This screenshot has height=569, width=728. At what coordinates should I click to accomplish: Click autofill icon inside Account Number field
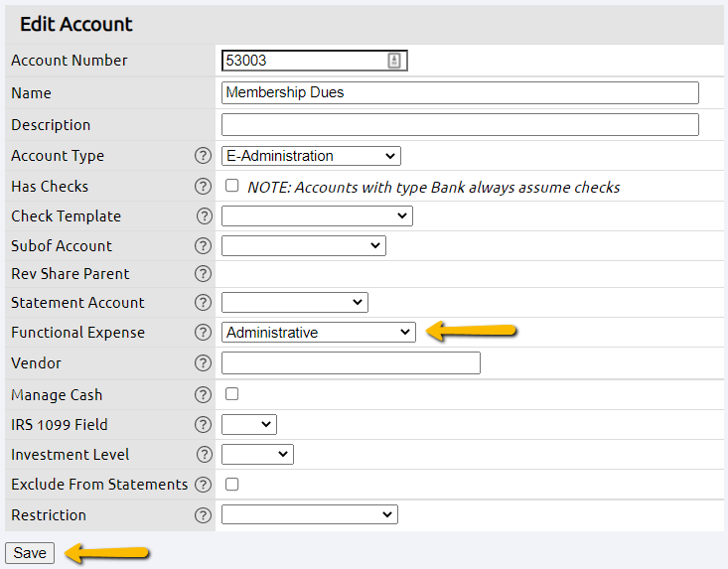point(394,61)
